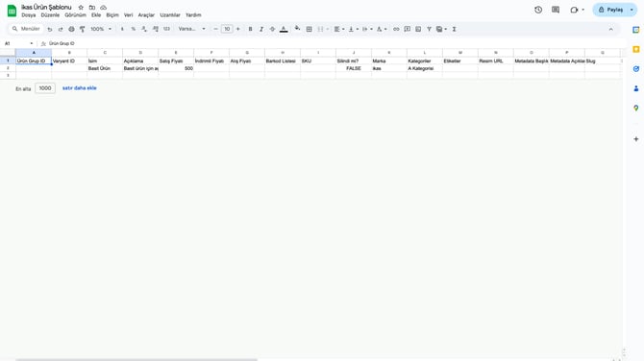The height and width of the screenshot is (361, 644).
Task: Toggle strikethrough formatting
Action: pyautogui.click(x=272, y=29)
